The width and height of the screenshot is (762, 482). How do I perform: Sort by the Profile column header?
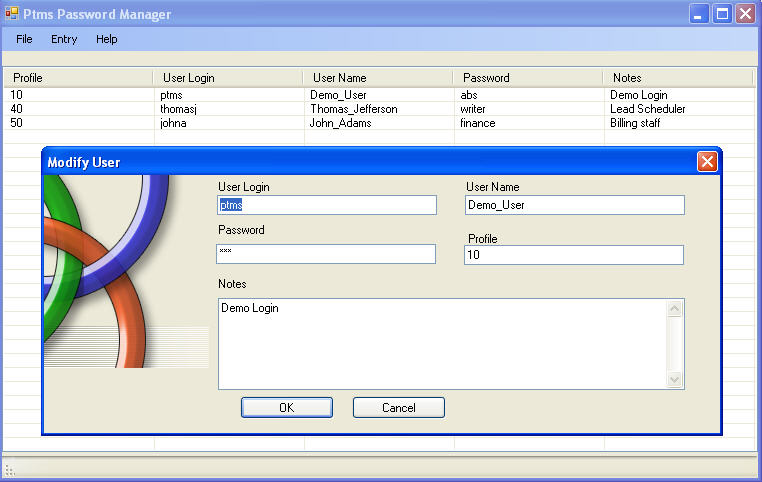[x=78, y=78]
